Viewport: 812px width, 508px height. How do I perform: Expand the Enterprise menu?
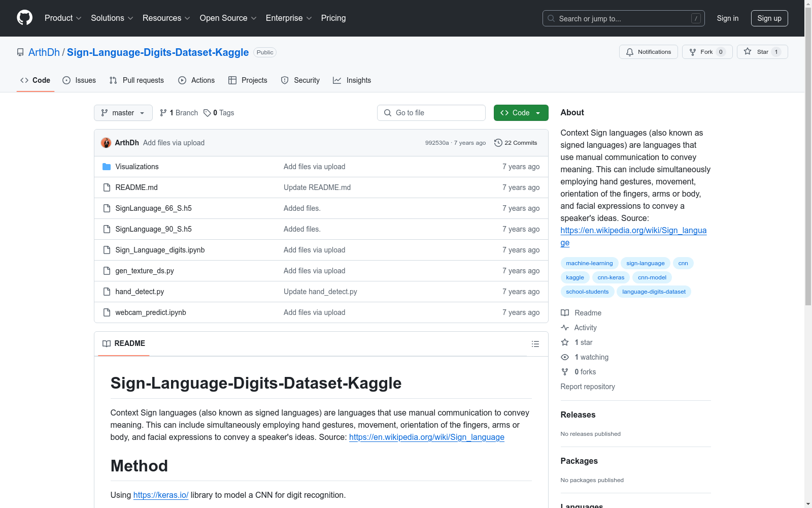tap(289, 18)
